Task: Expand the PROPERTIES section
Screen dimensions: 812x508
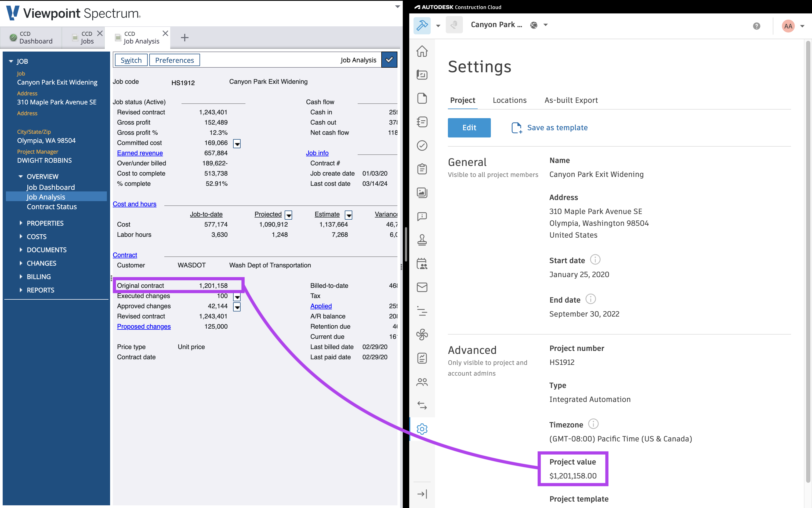Action: click(x=20, y=223)
